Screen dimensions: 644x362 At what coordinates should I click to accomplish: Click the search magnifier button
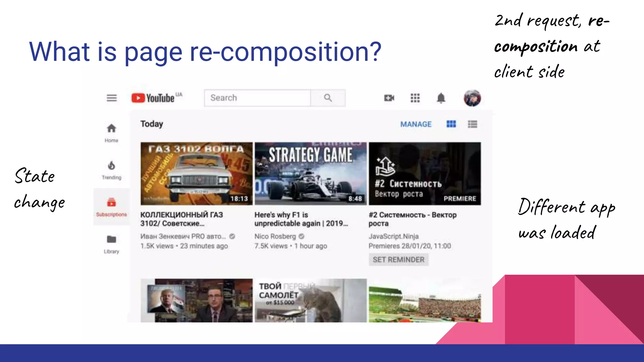pyautogui.click(x=328, y=98)
